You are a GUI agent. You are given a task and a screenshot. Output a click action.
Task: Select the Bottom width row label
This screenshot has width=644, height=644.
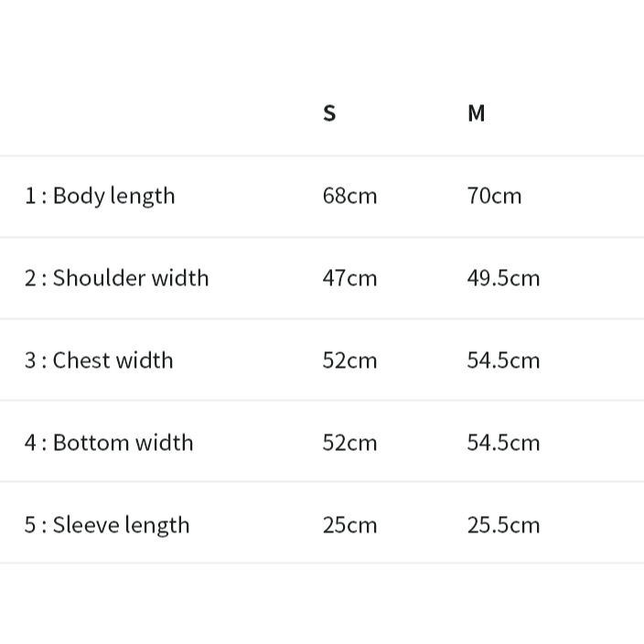(x=123, y=443)
